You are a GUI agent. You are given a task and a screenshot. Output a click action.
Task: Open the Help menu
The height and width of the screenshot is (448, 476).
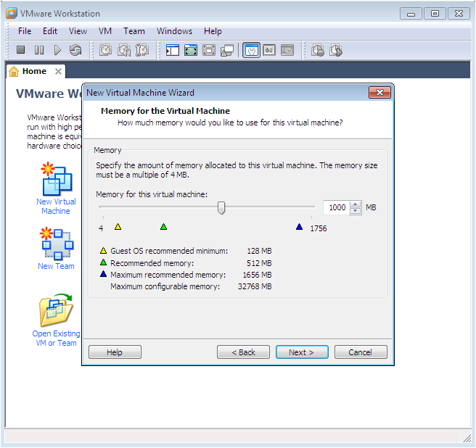pyautogui.click(x=213, y=31)
